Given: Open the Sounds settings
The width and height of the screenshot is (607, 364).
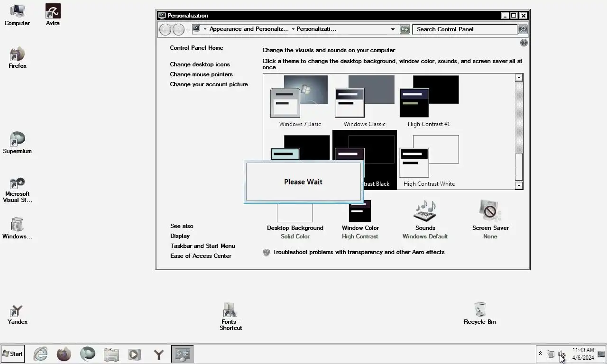Looking at the screenshot, I should (x=425, y=220).
